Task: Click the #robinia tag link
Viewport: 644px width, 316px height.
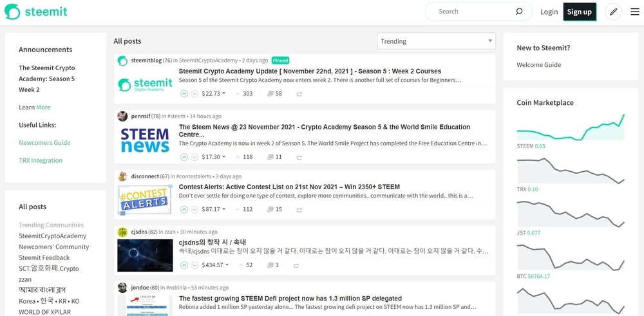Action: [x=176, y=288]
